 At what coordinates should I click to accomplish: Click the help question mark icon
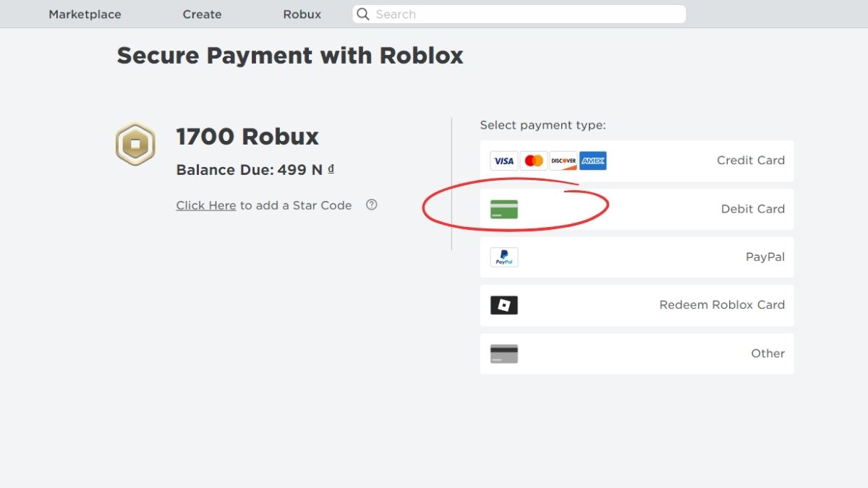pyautogui.click(x=371, y=205)
